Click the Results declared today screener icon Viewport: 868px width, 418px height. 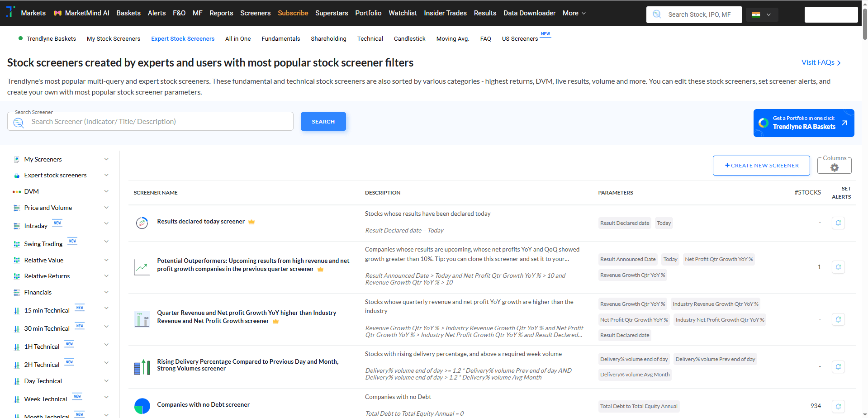click(x=142, y=223)
